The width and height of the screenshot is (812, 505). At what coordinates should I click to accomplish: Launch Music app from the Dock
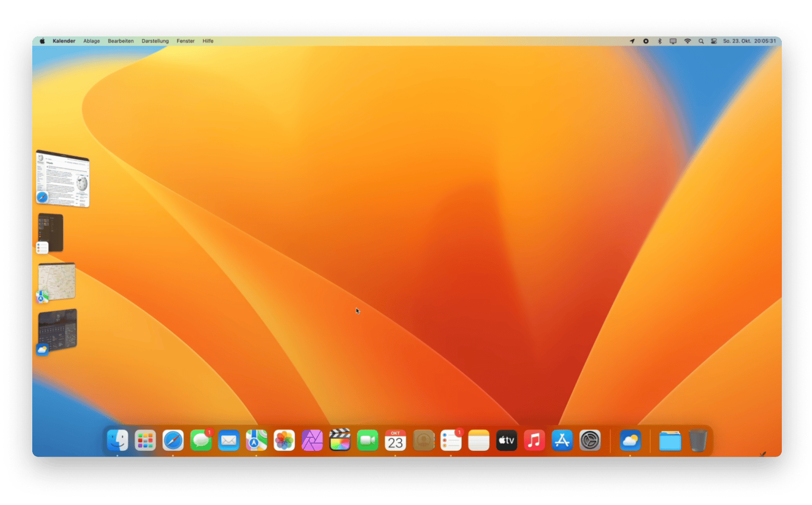click(535, 440)
